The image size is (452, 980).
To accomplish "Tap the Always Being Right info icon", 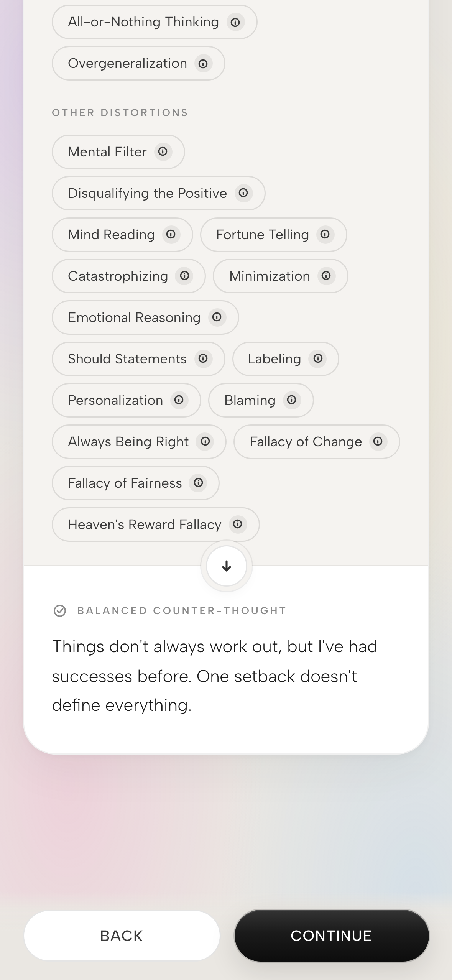I will tap(205, 441).
